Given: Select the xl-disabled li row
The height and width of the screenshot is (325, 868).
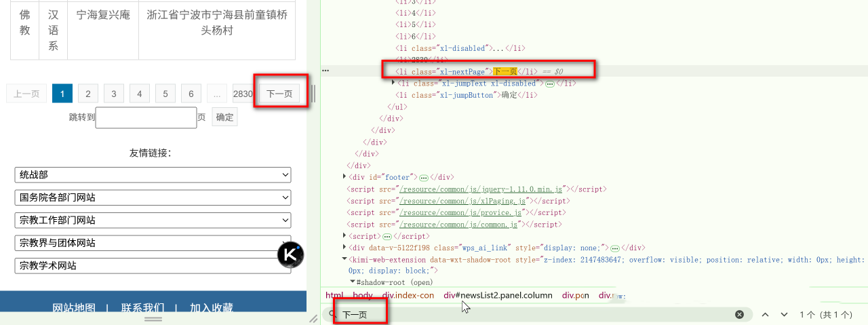Looking at the screenshot, I should (460, 48).
